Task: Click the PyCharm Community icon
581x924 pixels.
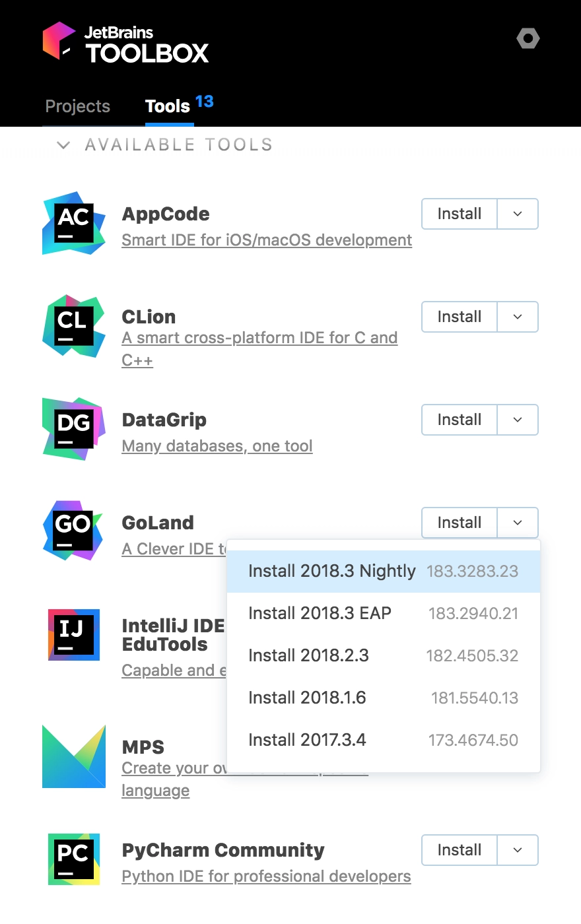Action: coord(74,859)
